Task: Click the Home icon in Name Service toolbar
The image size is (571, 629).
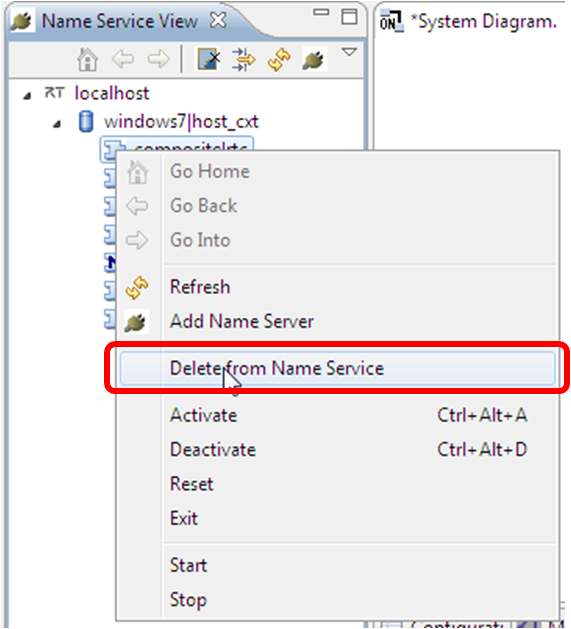Action: pos(87,59)
